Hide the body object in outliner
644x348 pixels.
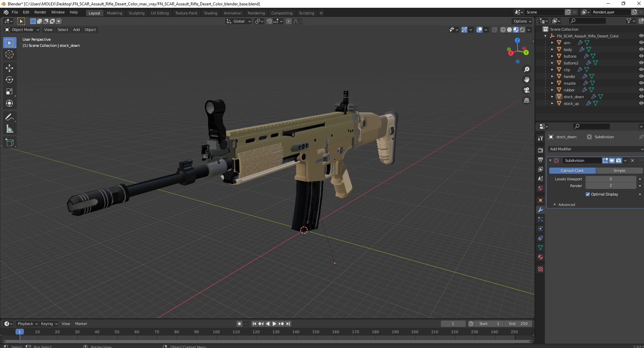[641, 49]
